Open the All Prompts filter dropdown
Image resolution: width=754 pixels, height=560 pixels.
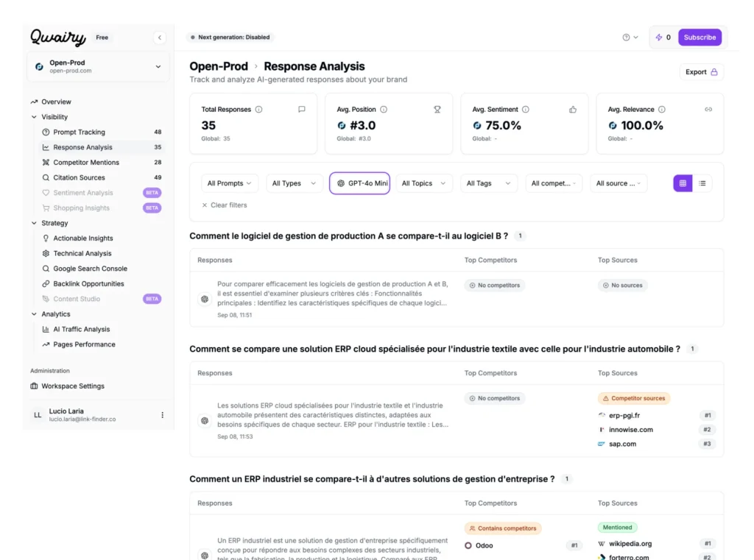[x=230, y=183]
